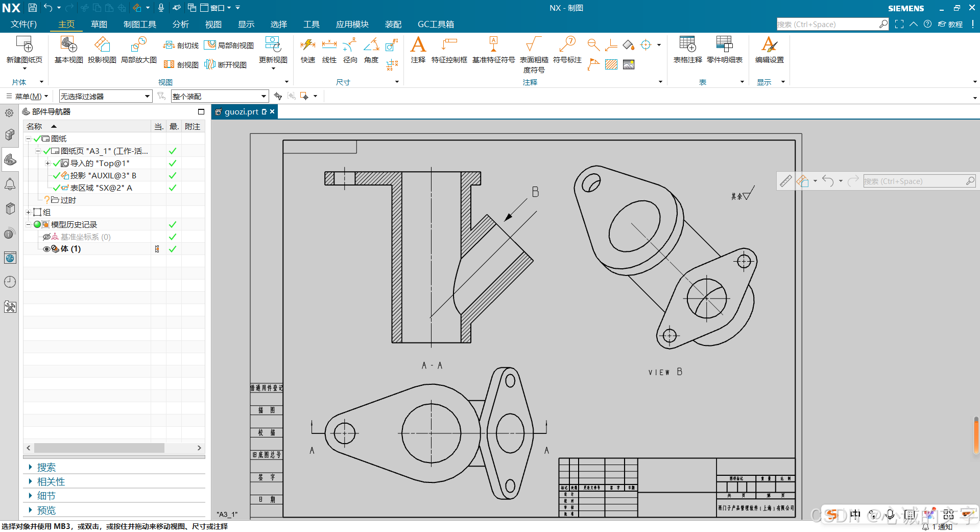Switch to the 分析 ribbon tab
This screenshot has height=532, width=980.
tap(181, 24)
